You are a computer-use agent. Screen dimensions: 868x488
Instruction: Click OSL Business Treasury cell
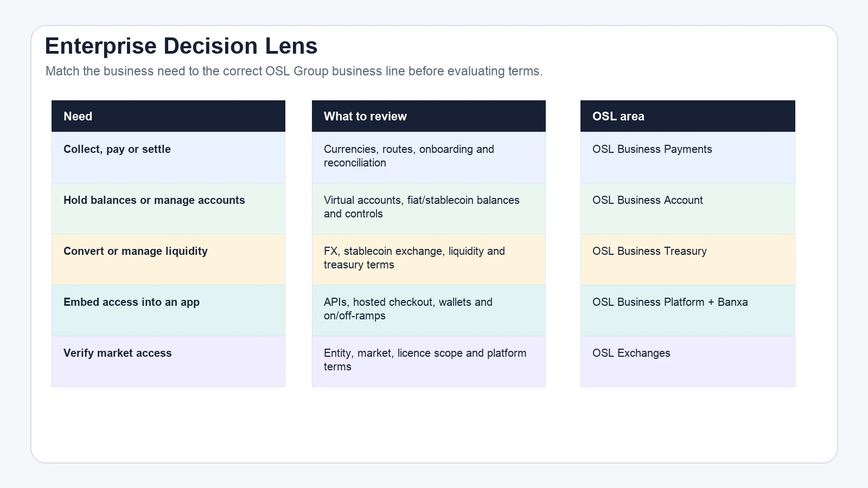coord(688,259)
